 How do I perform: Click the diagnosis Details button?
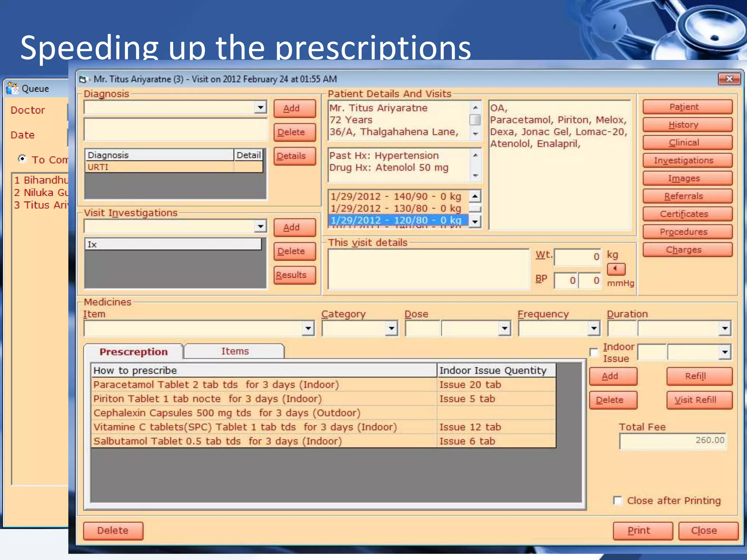click(295, 156)
